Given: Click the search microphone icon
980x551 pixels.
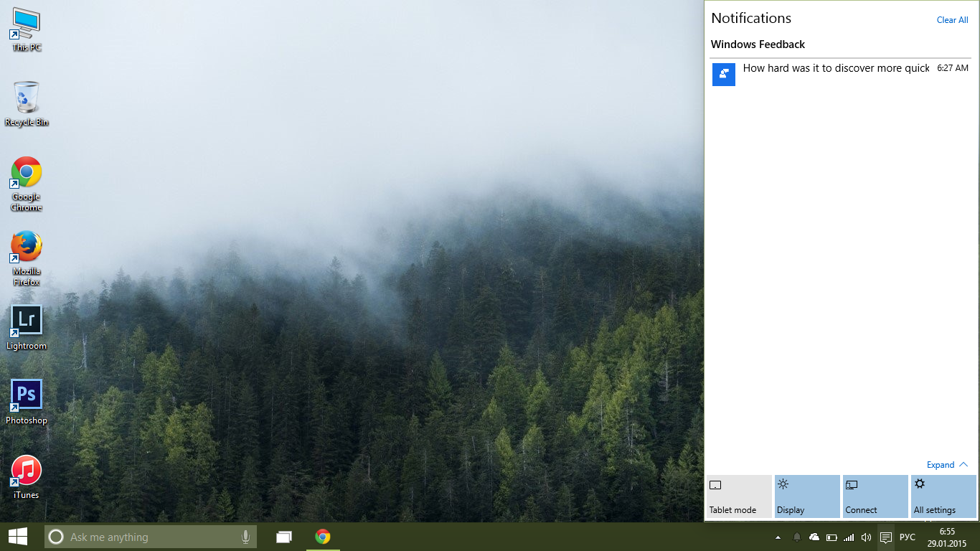Looking at the screenshot, I should [x=245, y=537].
